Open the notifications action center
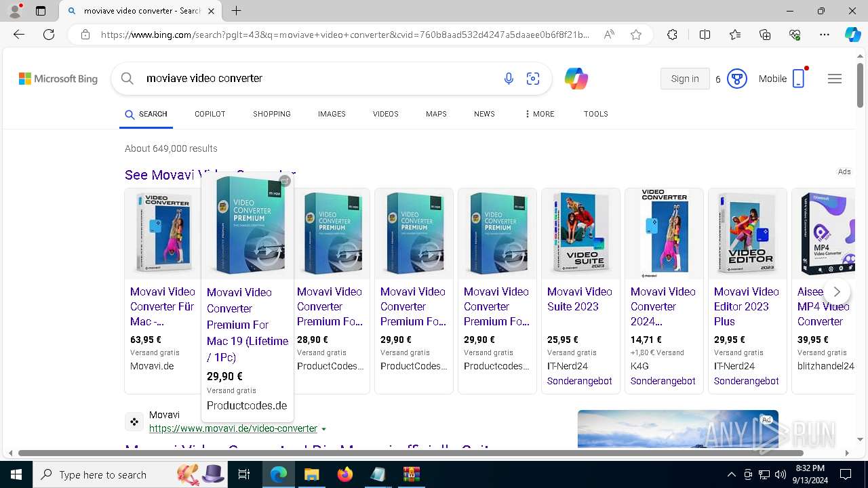868x488 pixels. click(x=846, y=474)
